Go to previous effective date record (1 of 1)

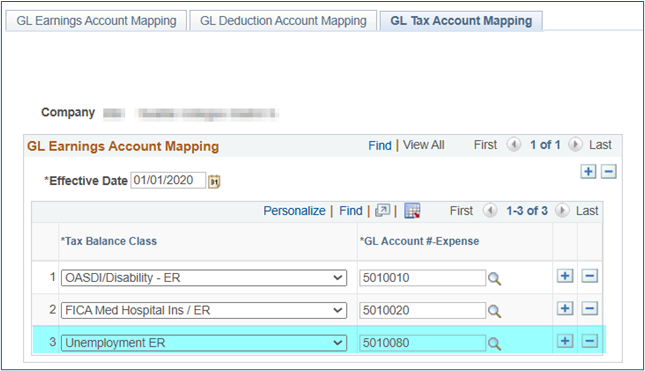[x=513, y=145]
